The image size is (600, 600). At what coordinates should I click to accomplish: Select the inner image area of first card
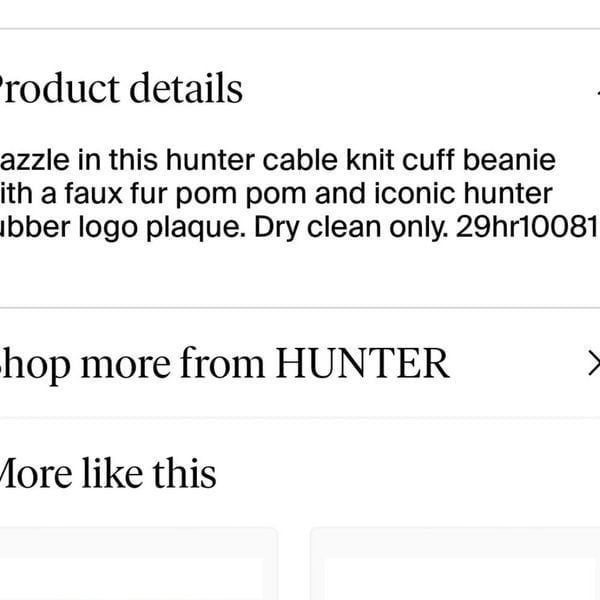coord(131,579)
